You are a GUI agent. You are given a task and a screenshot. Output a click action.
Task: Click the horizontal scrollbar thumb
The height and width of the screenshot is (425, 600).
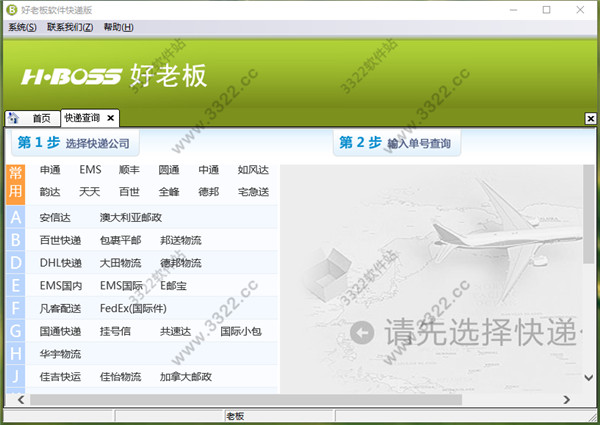tap(246, 400)
